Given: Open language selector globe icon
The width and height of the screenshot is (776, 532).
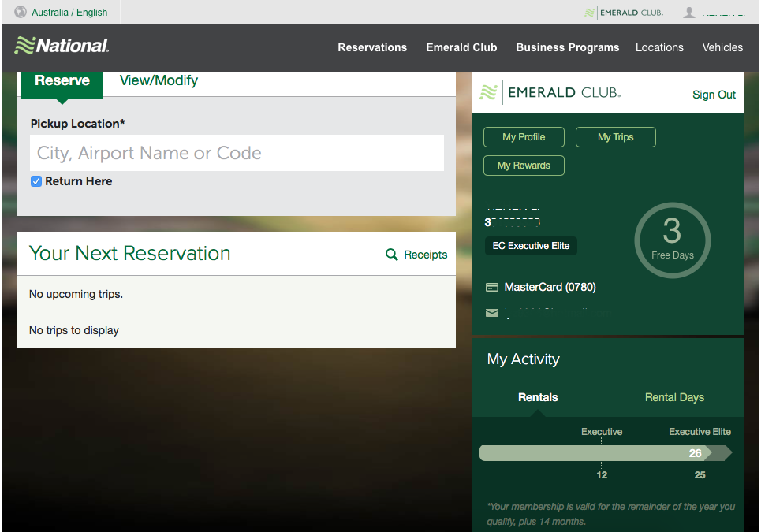Looking at the screenshot, I should pos(21,12).
